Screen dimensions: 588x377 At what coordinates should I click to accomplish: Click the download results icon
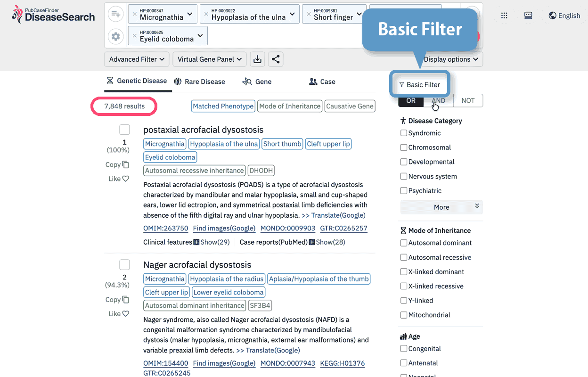tap(257, 59)
